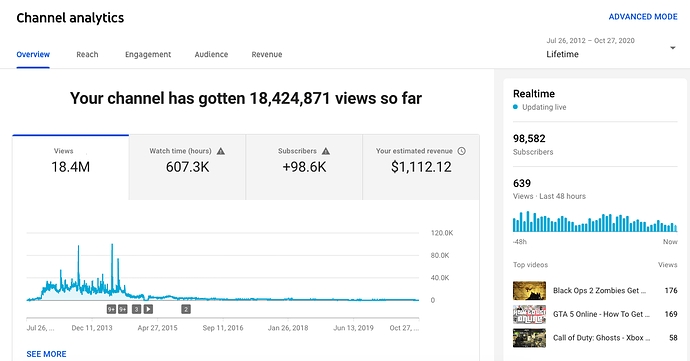Click the play icon marker under chart
690x361 pixels.
pyautogui.click(x=148, y=309)
